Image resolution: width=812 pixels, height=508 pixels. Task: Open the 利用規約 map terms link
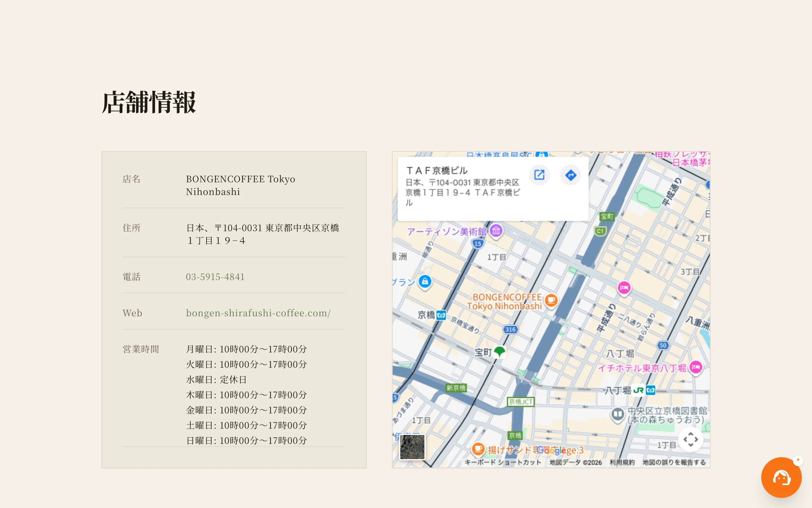click(x=622, y=462)
